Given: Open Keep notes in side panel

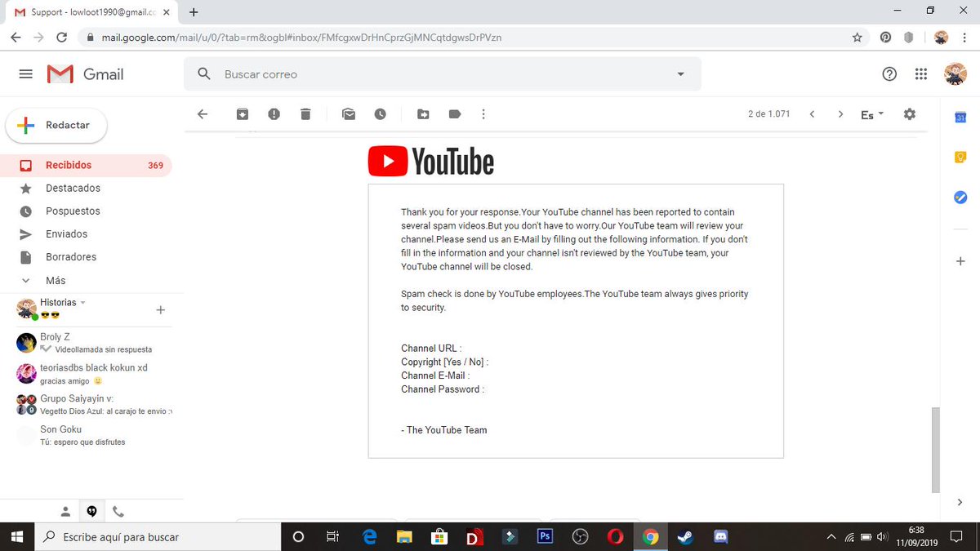Looking at the screenshot, I should point(961,158).
